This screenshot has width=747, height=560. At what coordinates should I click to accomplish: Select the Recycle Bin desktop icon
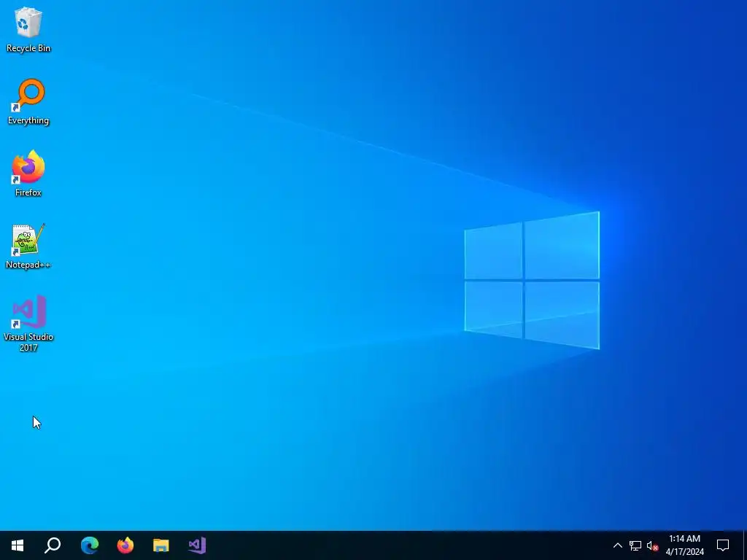pyautogui.click(x=28, y=29)
